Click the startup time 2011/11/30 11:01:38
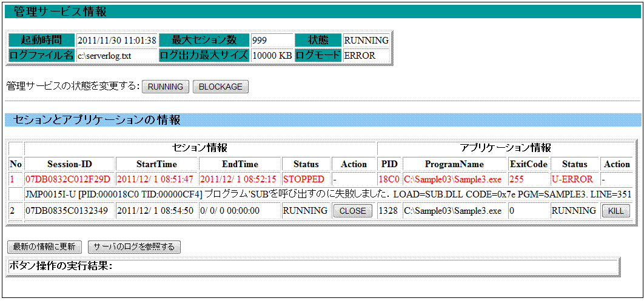Screen dimensions: 644x301 pos(116,41)
